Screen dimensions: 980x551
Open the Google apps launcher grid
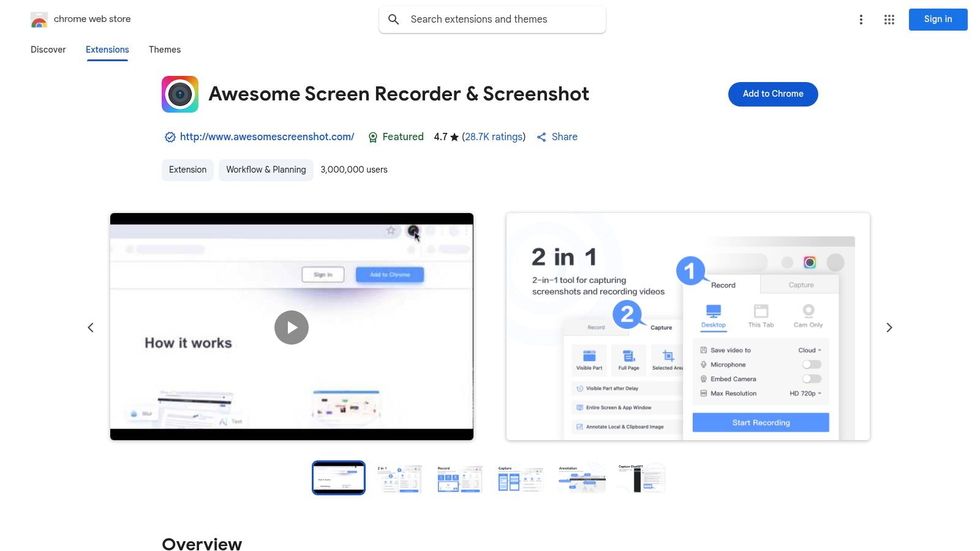(889, 19)
